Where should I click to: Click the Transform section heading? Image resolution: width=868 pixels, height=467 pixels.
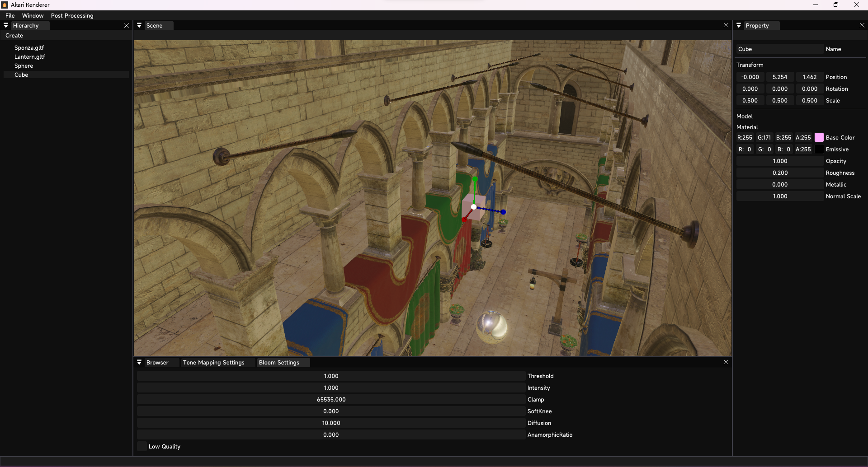point(750,65)
